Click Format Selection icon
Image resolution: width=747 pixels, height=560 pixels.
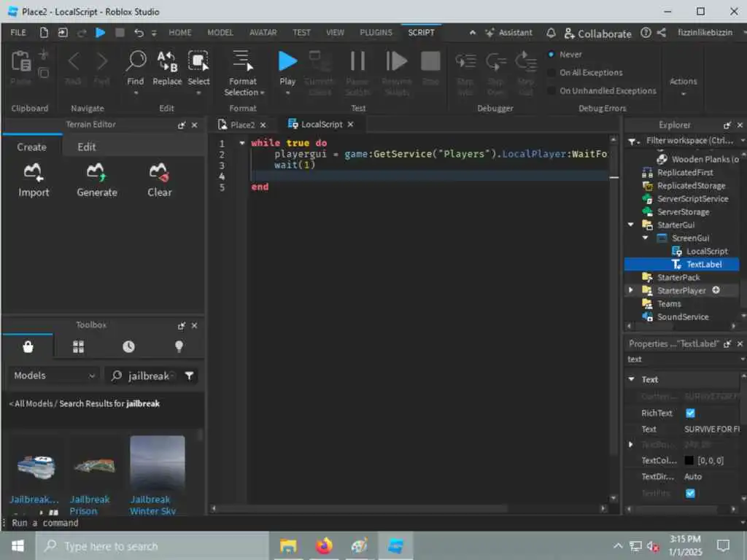[x=243, y=61]
